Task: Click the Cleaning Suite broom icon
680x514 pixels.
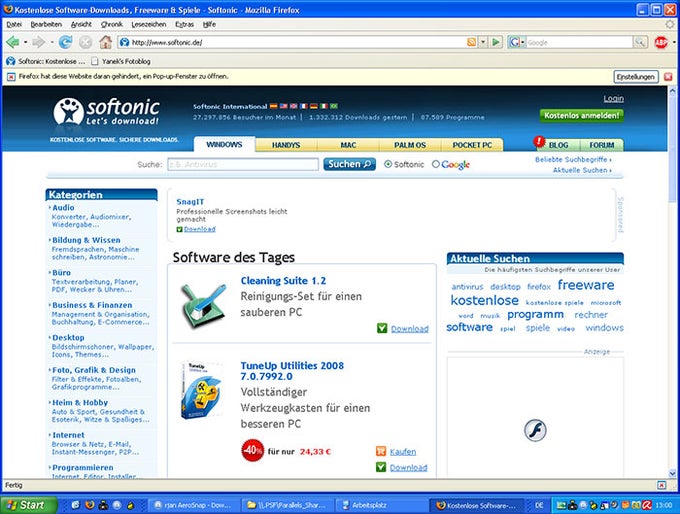Action: tap(203, 305)
